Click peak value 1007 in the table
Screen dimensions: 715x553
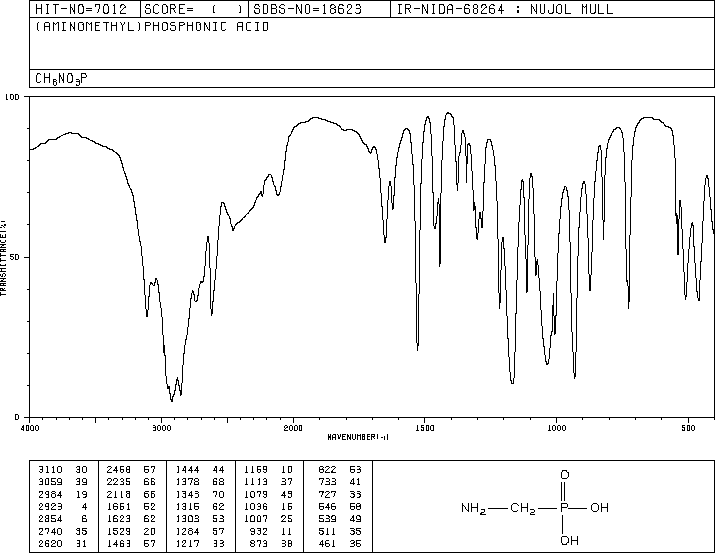coord(256,519)
